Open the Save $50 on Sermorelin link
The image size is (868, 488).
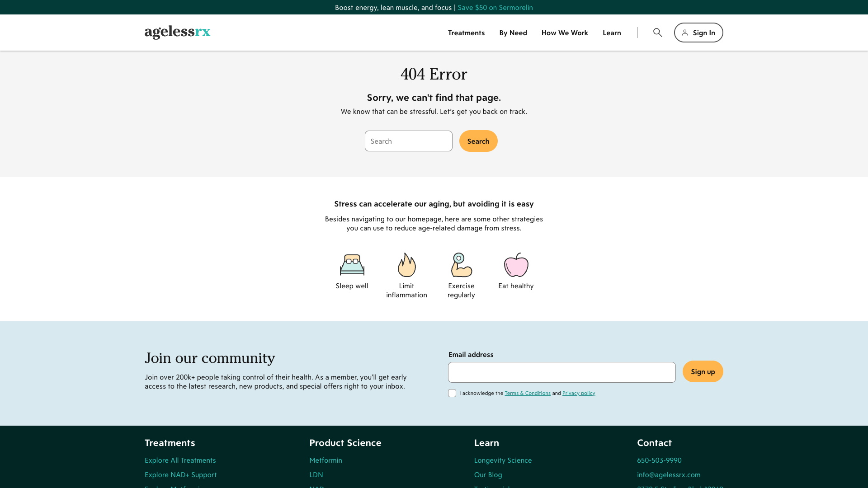495,7
